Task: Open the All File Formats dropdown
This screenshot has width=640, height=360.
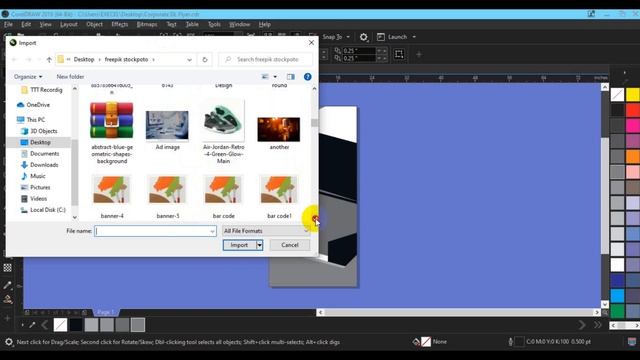Action: pos(266,231)
